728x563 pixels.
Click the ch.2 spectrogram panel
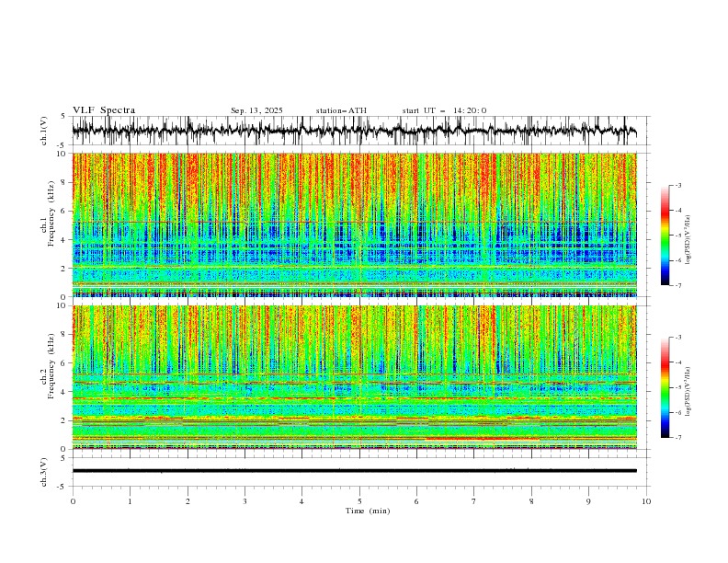coord(355,377)
